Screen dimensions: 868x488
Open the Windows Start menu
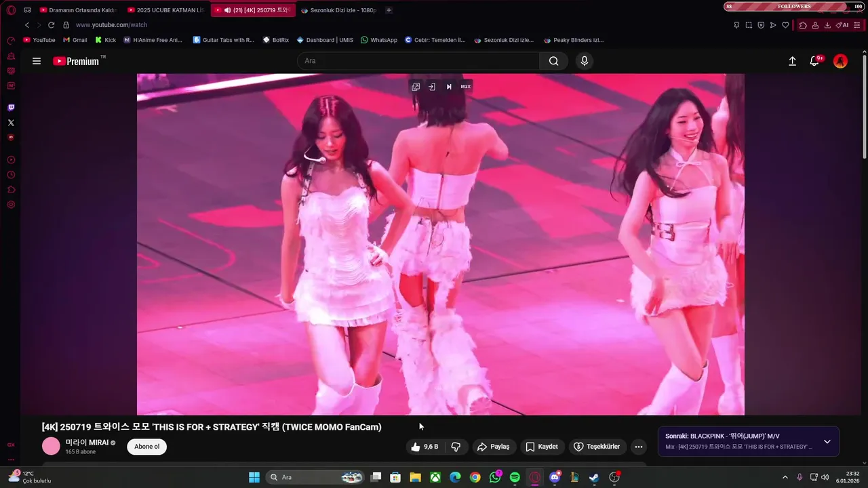click(x=254, y=477)
